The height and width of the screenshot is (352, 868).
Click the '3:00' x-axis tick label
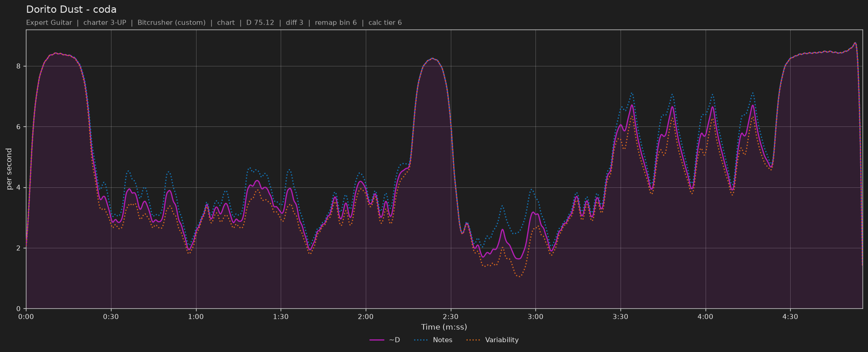pyautogui.click(x=535, y=317)
